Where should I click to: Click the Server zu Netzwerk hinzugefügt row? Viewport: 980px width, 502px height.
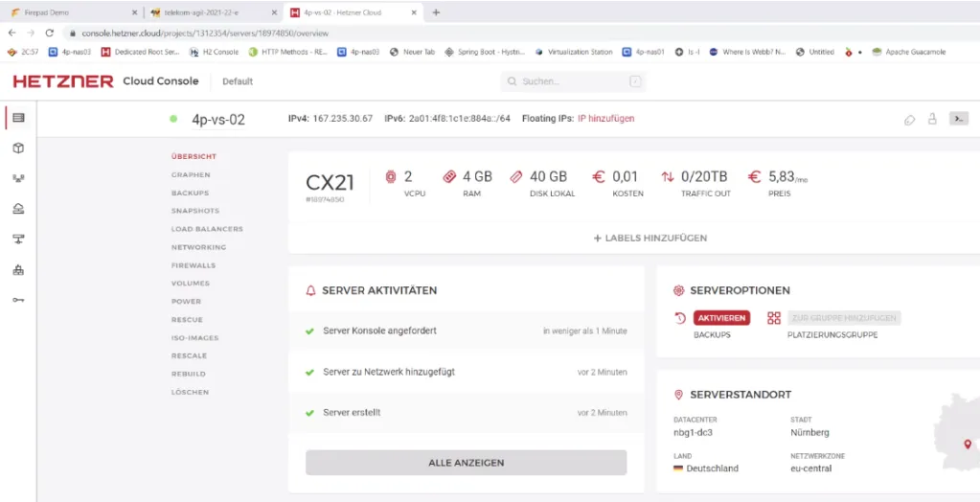(x=467, y=372)
